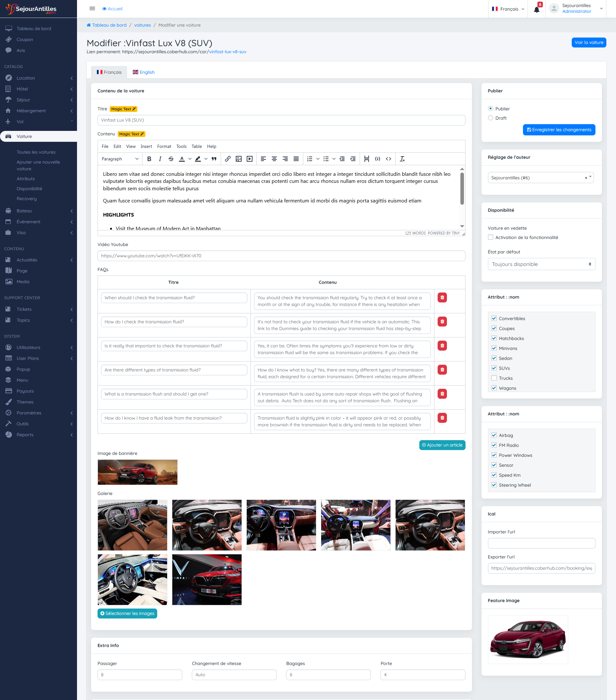The height and width of the screenshot is (700, 616).
Task: Click the clear formatting icon
Action: 402,159
